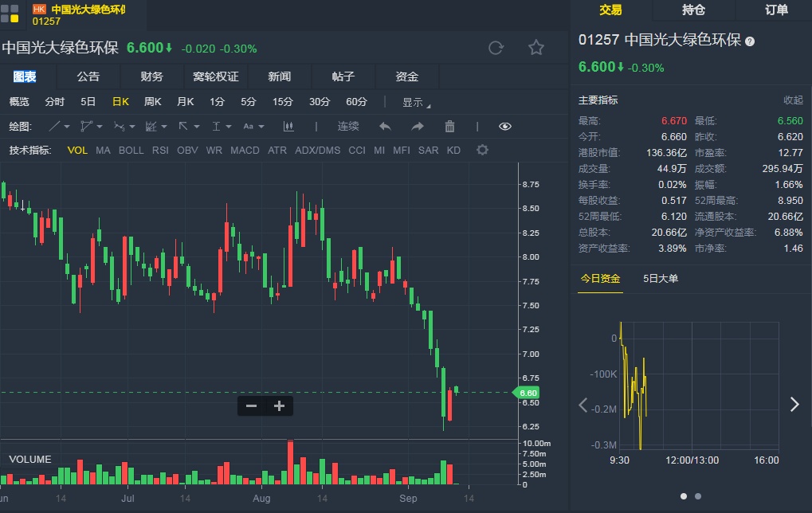The width and height of the screenshot is (812, 513).
Task: Click the refresh quote icon
Action: [496, 48]
